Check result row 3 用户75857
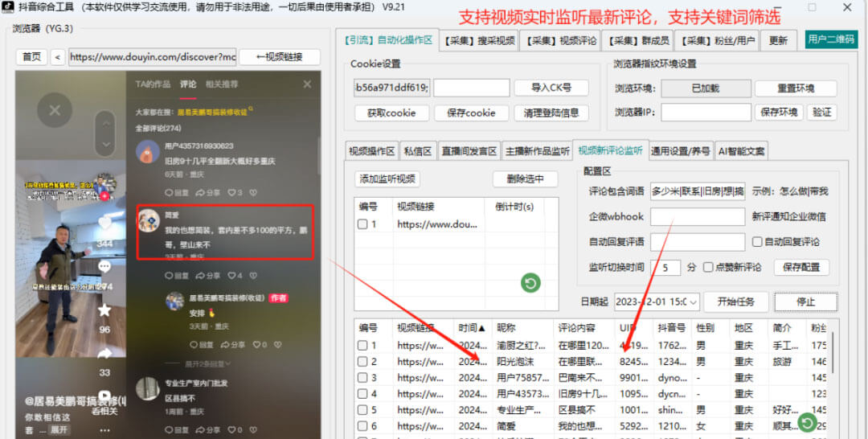This screenshot has width=868, height=439. pyautogui.click(x=362, y=378)
